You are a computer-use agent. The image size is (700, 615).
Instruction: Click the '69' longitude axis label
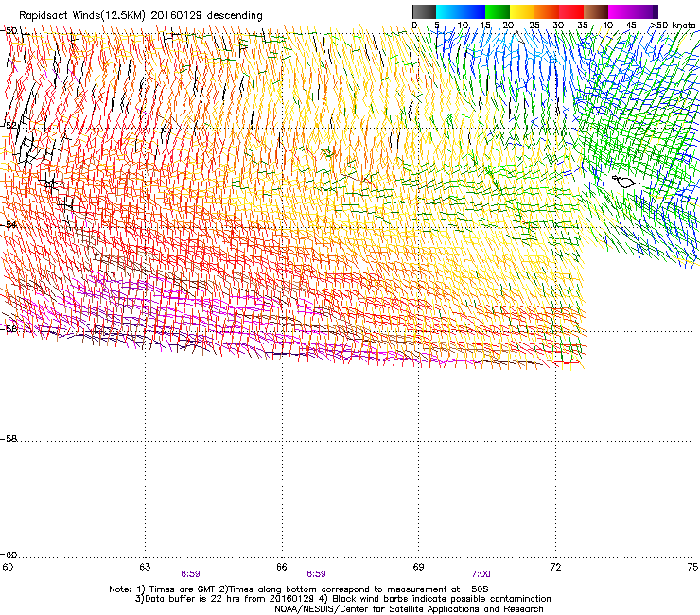[418, 567]
